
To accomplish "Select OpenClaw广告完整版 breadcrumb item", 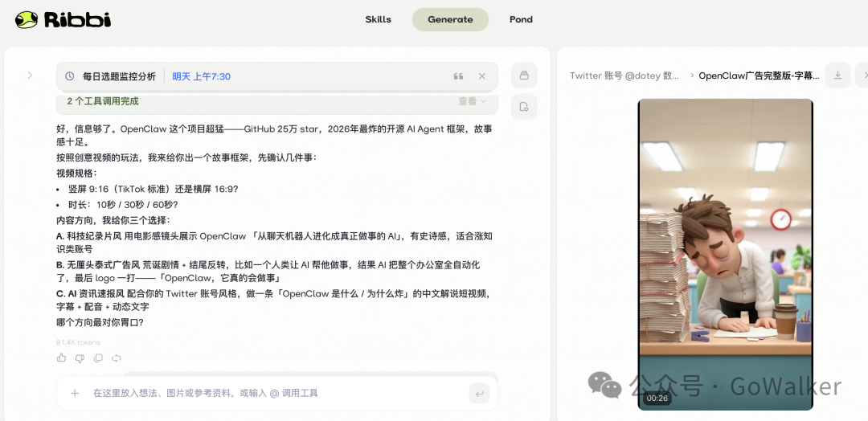I will [x=759, y=76].
